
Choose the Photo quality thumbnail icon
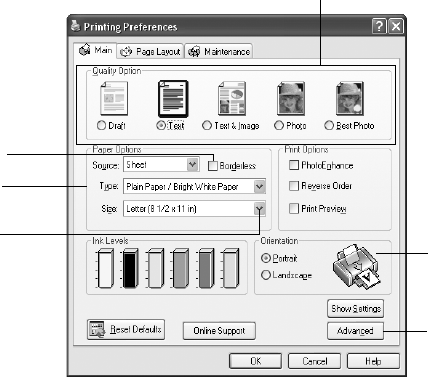point(291,98)
